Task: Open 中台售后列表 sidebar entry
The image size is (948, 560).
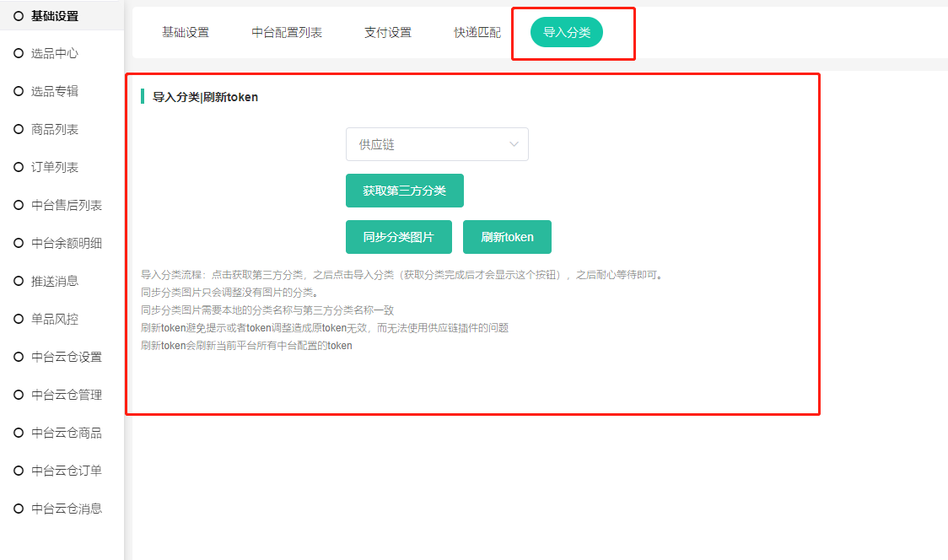Action: coord(67,205)
